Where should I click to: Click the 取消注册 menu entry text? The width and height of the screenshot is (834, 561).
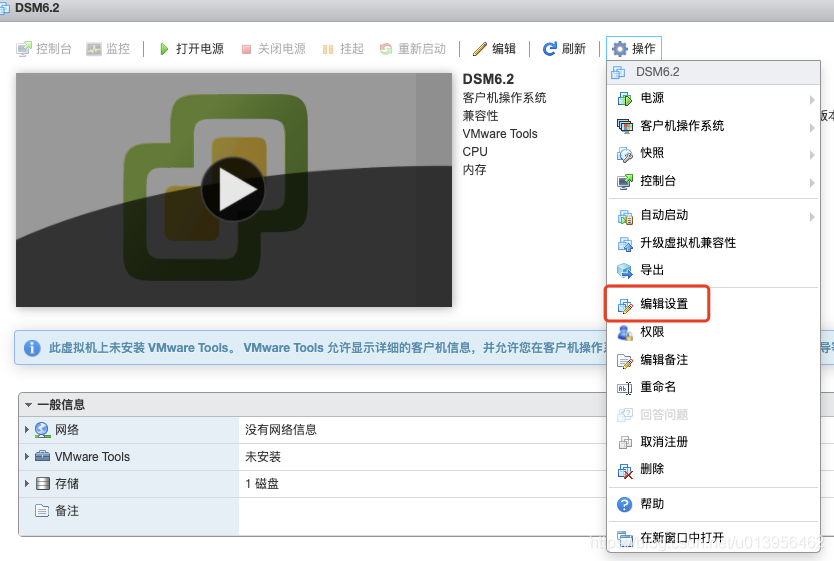tap(664, 442)
